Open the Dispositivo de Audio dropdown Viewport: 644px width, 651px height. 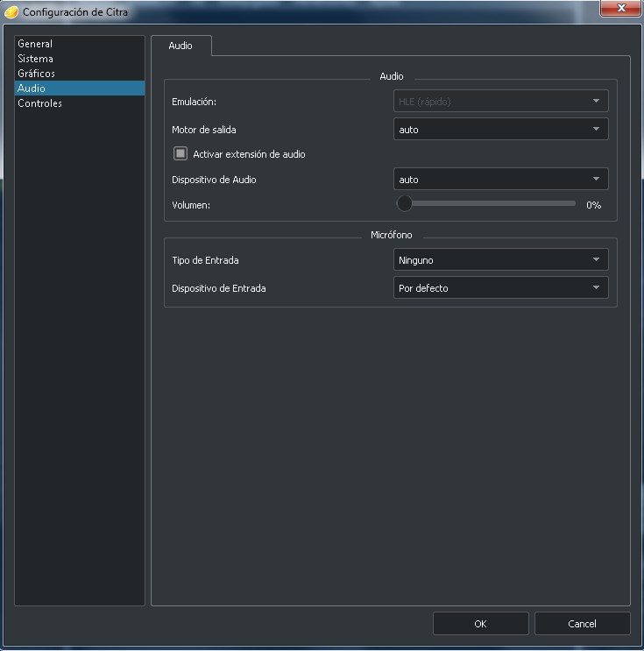(x=501, y=179)
